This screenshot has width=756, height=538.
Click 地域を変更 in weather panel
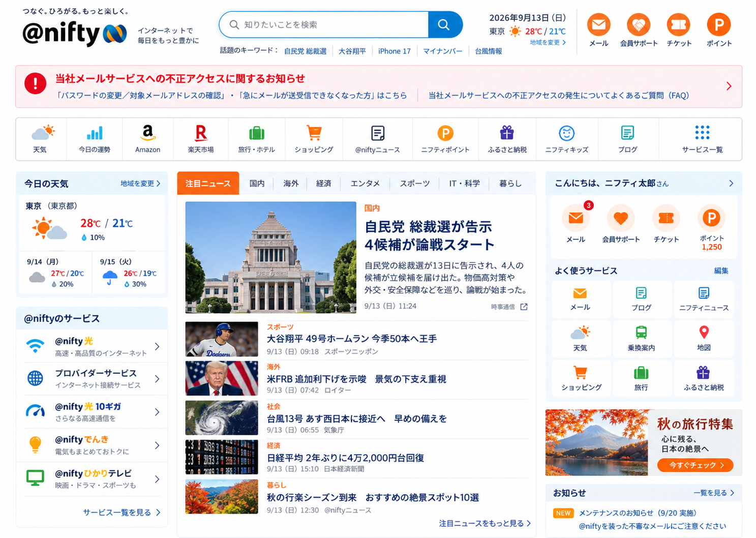pyautogui.click(x=140, y=184)
